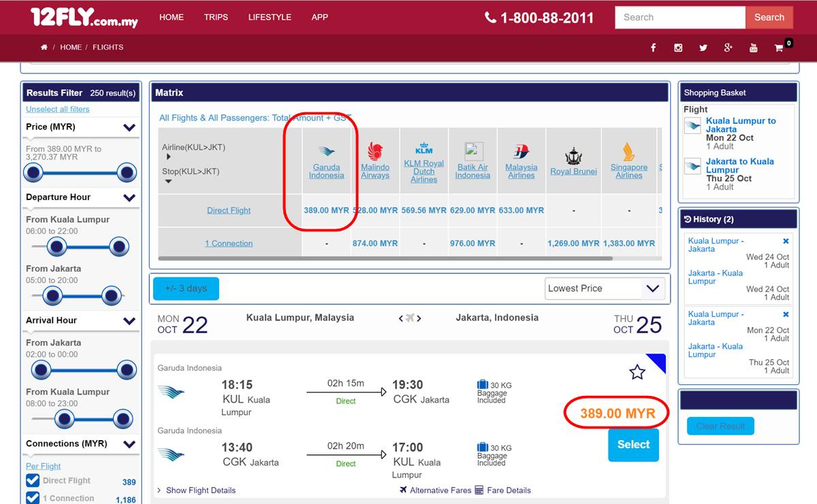The height and width of the screenshot is (504, 817).
Task: Select the 389.00 MYR Garuda flight
Action: coord(633,445)
